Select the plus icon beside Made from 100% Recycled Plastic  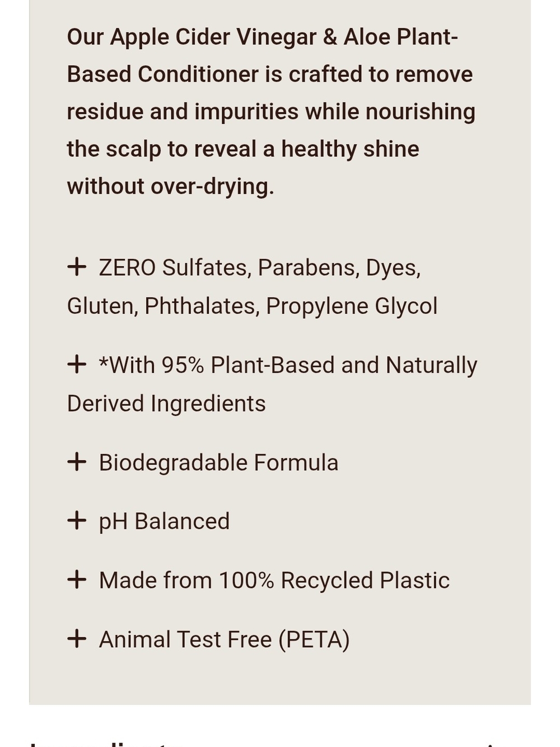click(x=77, y=579)
